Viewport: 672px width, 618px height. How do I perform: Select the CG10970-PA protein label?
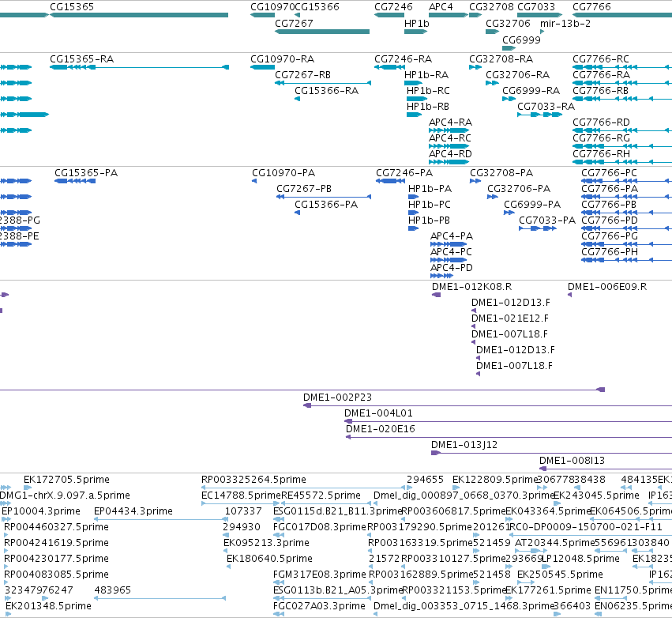(x=283, y=173)
